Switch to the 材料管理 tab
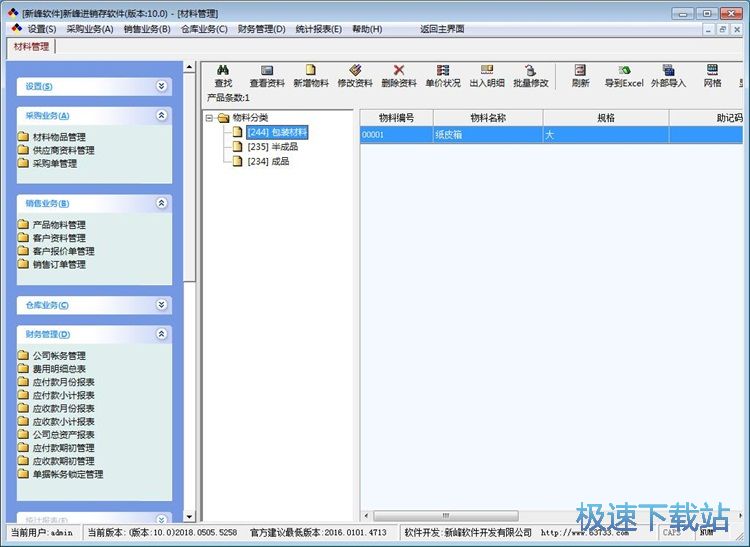 coord(31,47)
